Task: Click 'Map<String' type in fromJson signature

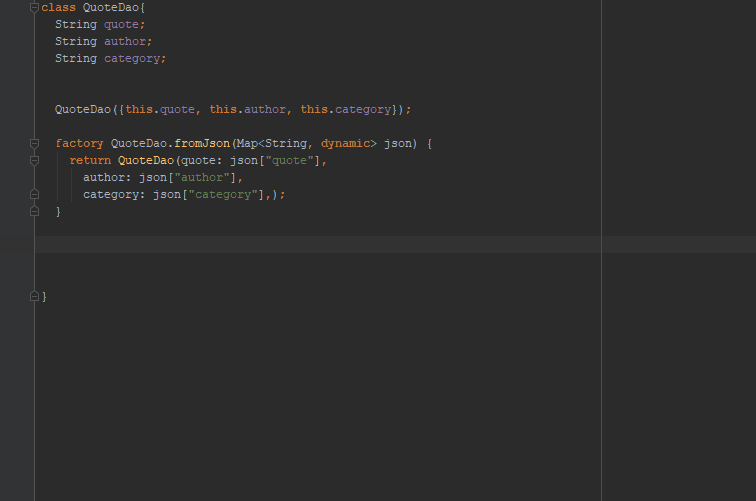Action: pyautogui.click(x=272, y=144)
